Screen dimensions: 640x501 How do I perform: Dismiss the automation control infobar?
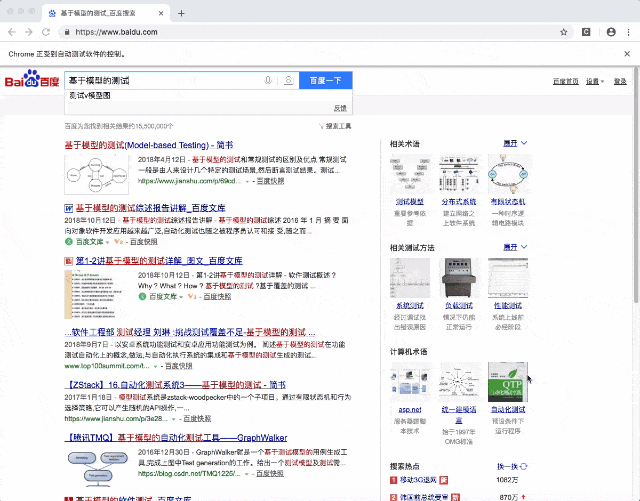(627, 54)
